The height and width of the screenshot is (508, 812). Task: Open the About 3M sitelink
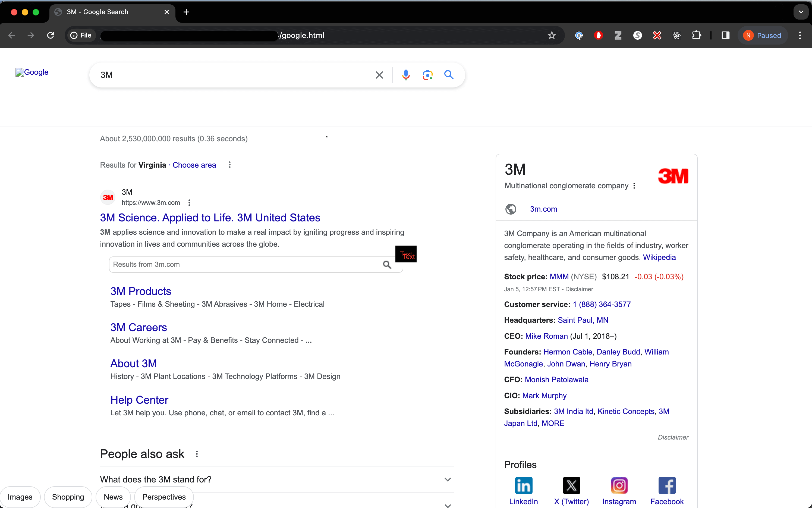tap(133, 363)
